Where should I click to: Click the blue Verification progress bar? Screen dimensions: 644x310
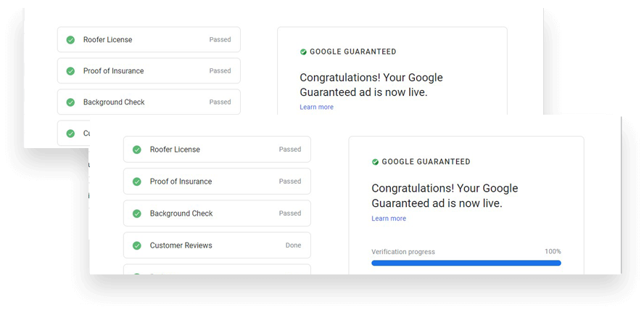click(x=466, y=263)
